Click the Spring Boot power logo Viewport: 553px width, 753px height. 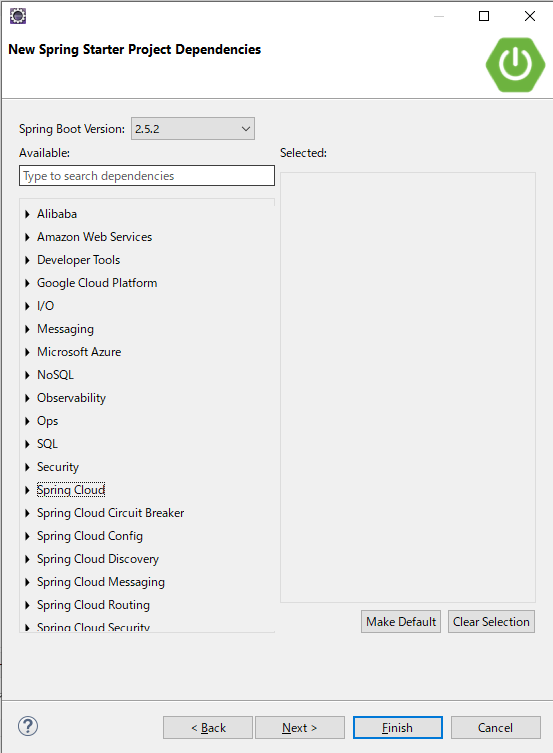515,64
